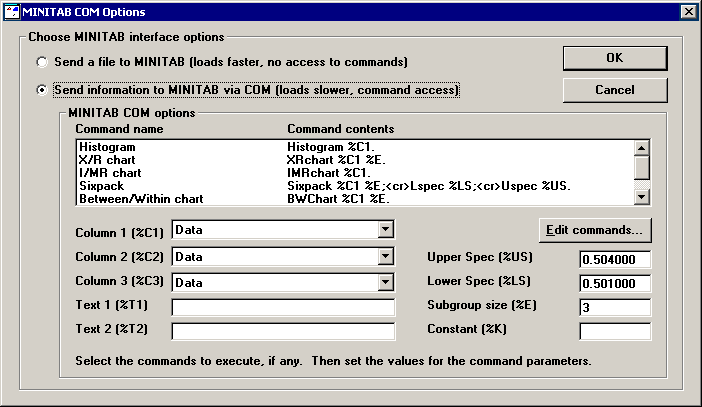Click the Subgroup size (%E) field
This screenshot has width=702, height=407.
[614, 307]
